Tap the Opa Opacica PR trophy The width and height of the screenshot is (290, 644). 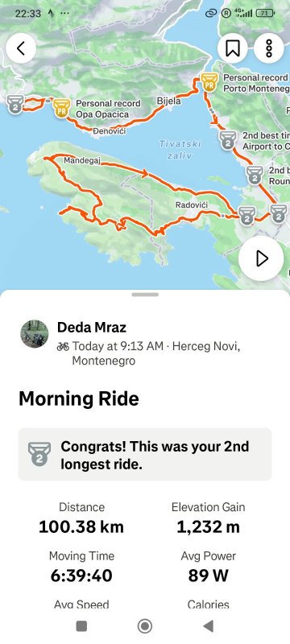(61, 109)
